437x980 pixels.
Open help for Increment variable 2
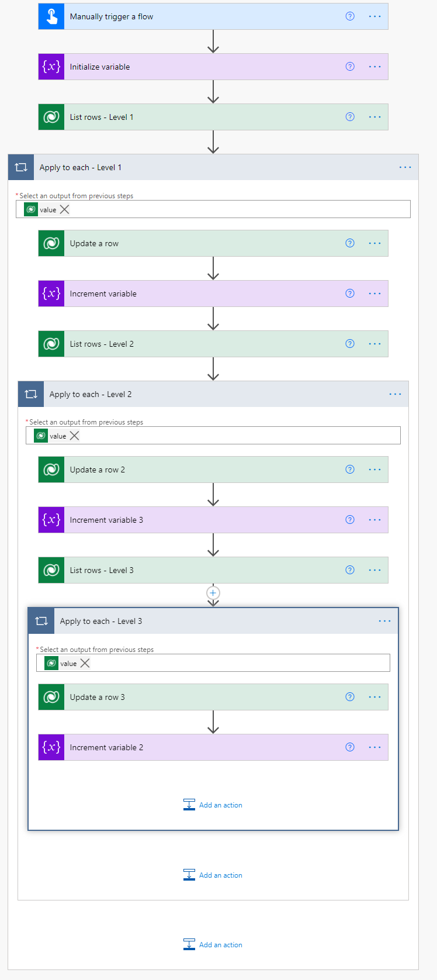(x=350, y=747)
